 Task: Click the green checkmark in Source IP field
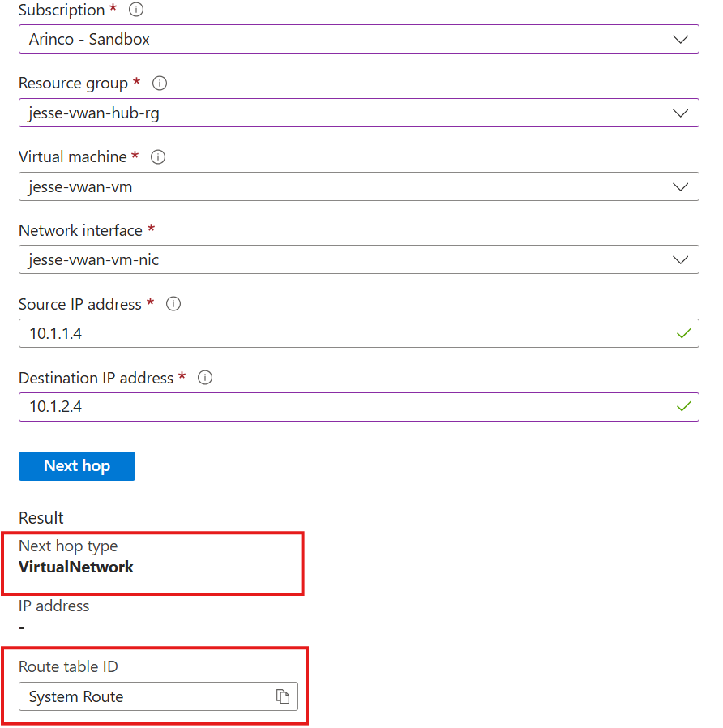click(684, 333)
